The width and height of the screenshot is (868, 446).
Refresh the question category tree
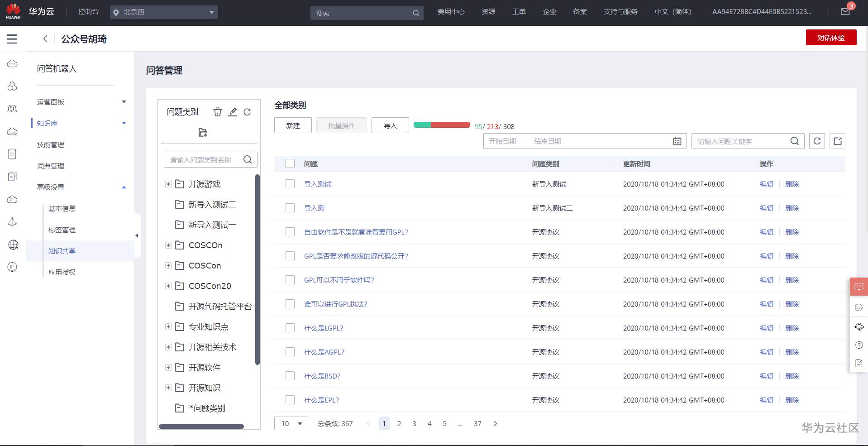click(x=248, y=112)
